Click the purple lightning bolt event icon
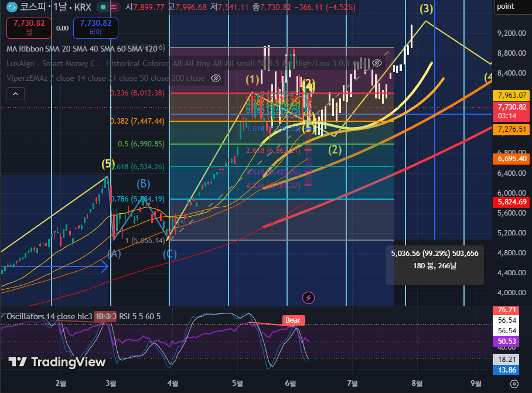Viewport: 532px width, 393px height. point(308,298)
